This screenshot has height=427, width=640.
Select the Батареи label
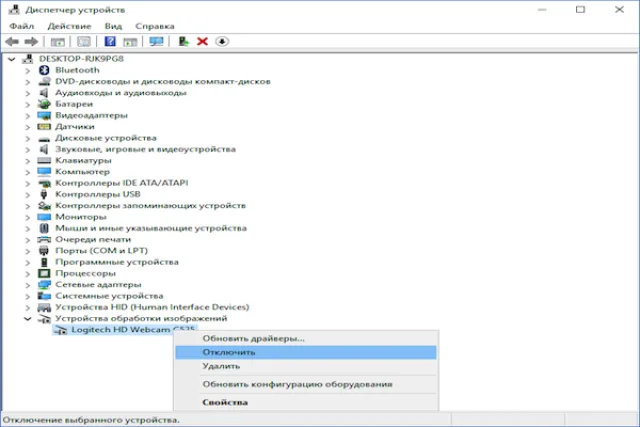point(74,104)
